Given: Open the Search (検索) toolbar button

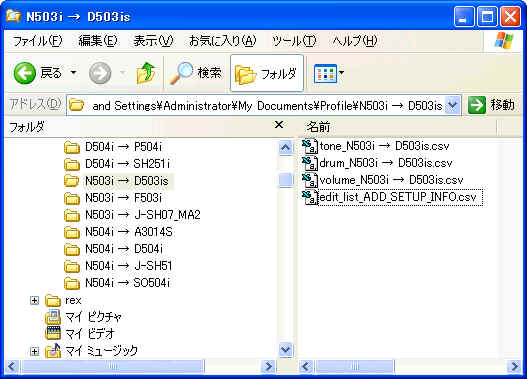Looking at the screenshot, I should [196, 73].
